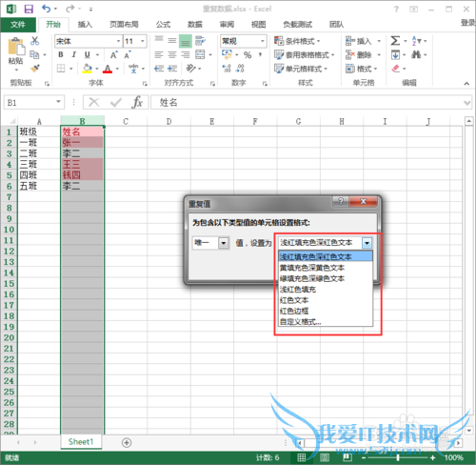
Task: Apply comma style number format
Action: pyautogui.click(x=261, y=54)
